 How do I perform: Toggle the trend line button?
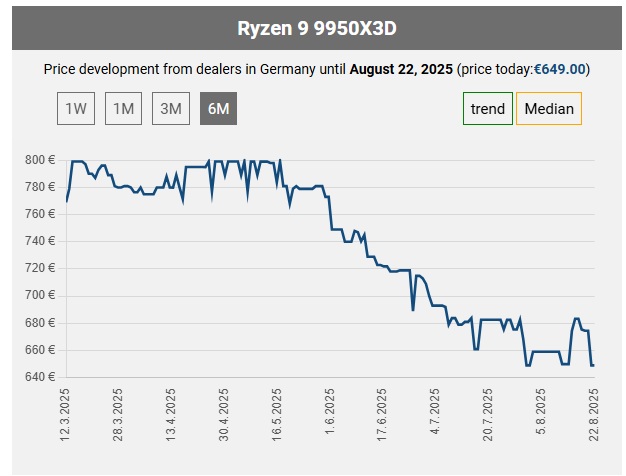point(488,109)
